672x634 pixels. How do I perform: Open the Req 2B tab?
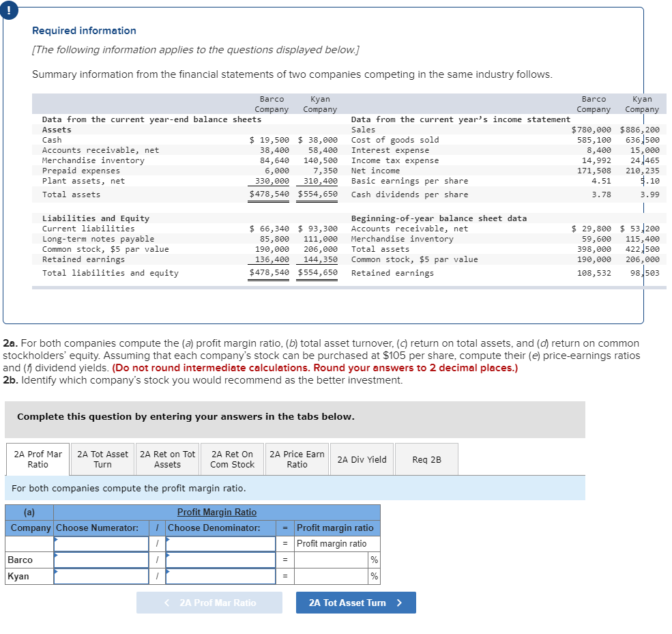pyautogui.click(x=426, y=459)
